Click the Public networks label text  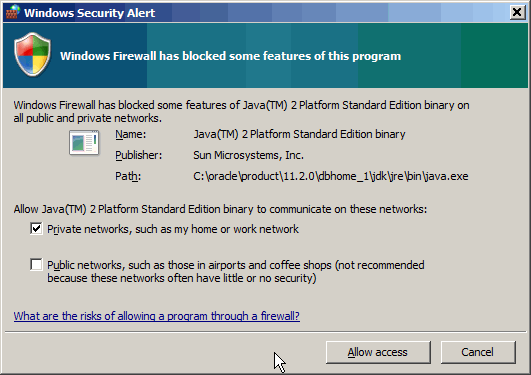236,271
